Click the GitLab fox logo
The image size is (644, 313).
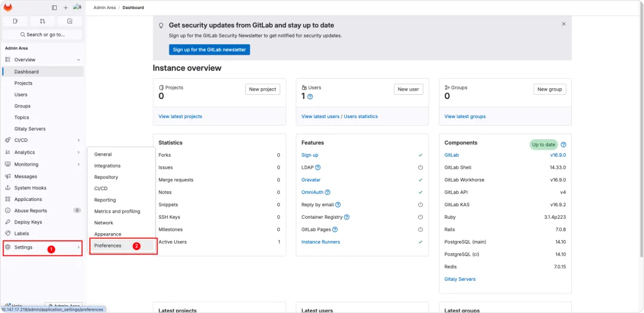click(8, 8)
